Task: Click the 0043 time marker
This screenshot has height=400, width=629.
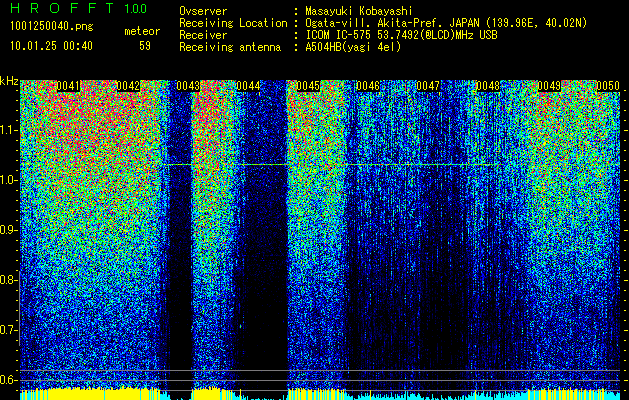Action: point(188,86)
